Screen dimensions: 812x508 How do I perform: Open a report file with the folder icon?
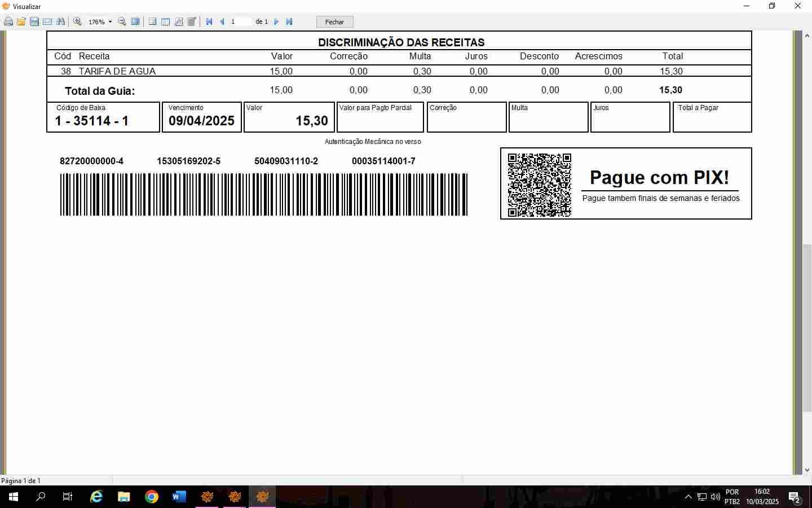coord(21,22)
